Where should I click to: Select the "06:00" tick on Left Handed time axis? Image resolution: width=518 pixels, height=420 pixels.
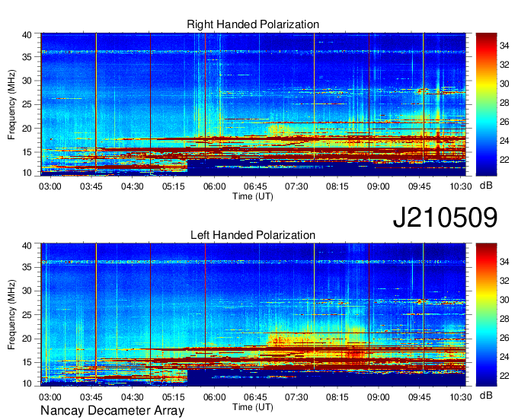(x=214, y=397)
